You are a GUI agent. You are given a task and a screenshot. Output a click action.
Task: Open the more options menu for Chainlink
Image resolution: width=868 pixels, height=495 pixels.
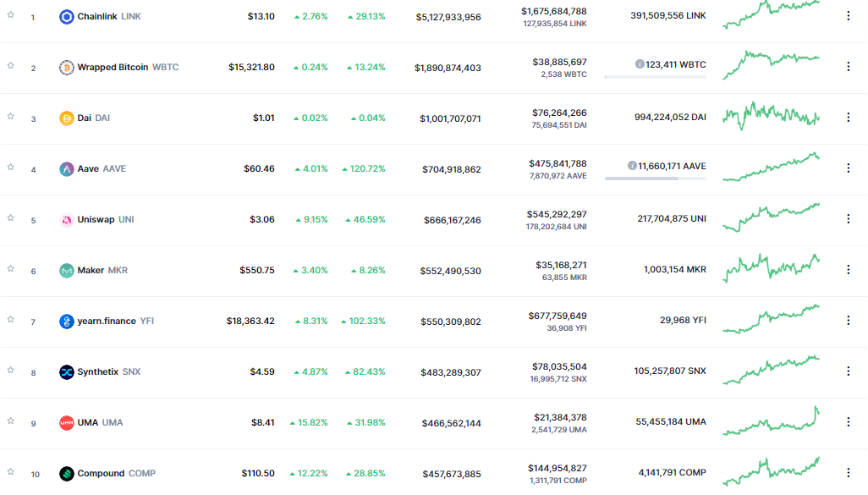[848, 16]
